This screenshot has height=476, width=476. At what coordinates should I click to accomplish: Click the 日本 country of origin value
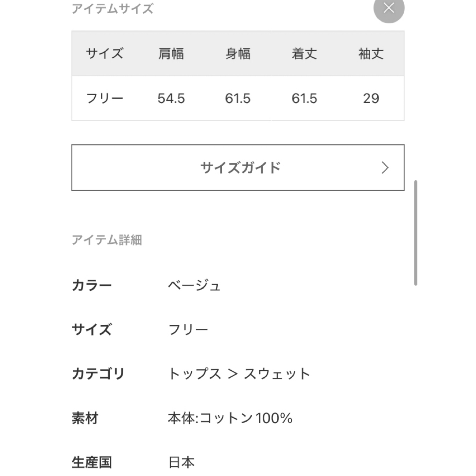[x=182, y=462]
